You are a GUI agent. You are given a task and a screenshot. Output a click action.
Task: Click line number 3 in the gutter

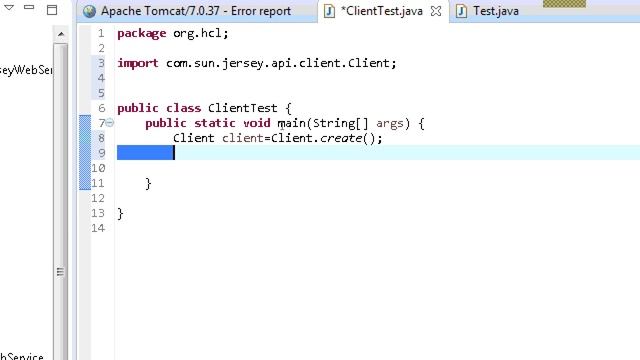(101, 63)
